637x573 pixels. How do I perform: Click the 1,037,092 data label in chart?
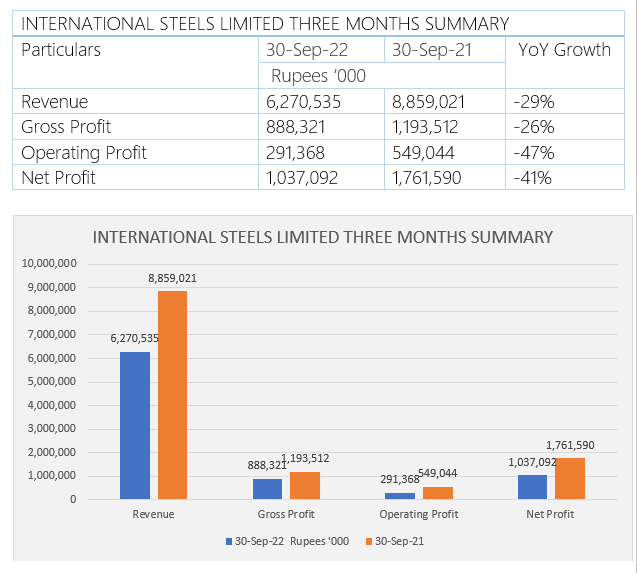click(x=532, y=462)
